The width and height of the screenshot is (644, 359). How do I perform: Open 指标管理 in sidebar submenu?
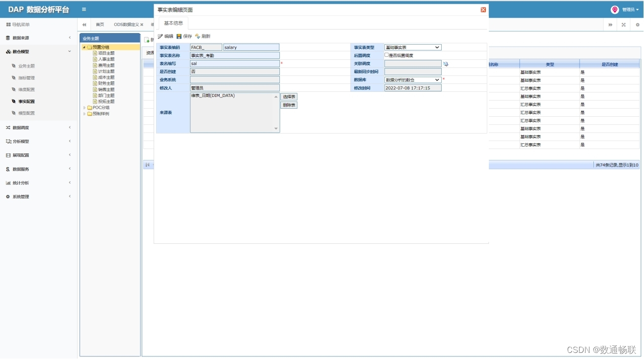26,78
